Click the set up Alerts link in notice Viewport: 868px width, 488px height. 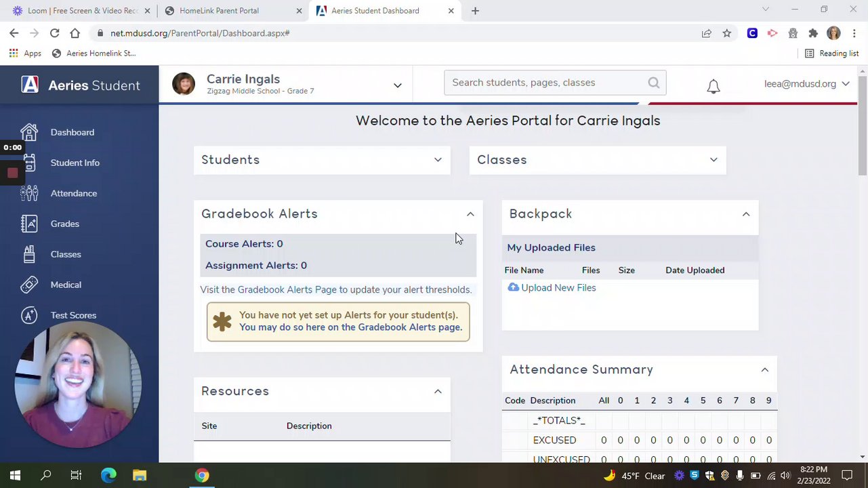(350, 327)
